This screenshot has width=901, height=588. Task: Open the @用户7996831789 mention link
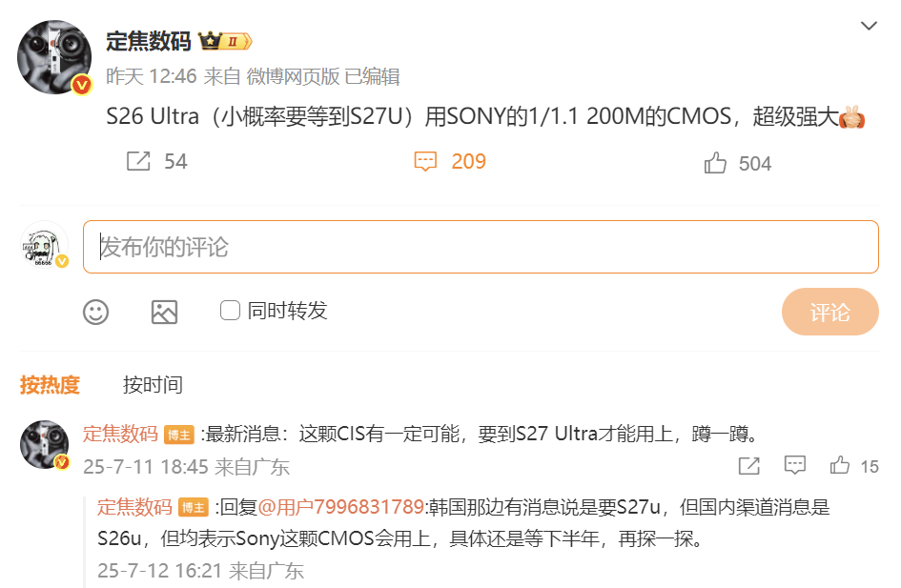[340, 507]
